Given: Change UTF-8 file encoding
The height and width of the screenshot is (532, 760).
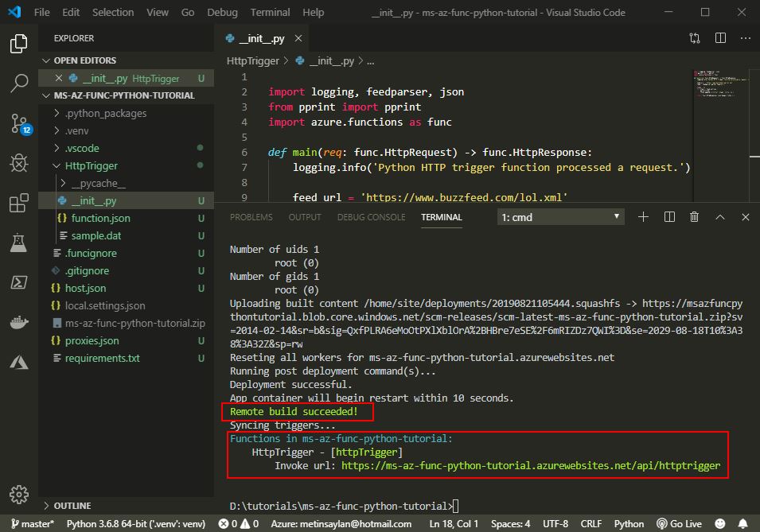Looking at the screenshot, I should [555, 524].
